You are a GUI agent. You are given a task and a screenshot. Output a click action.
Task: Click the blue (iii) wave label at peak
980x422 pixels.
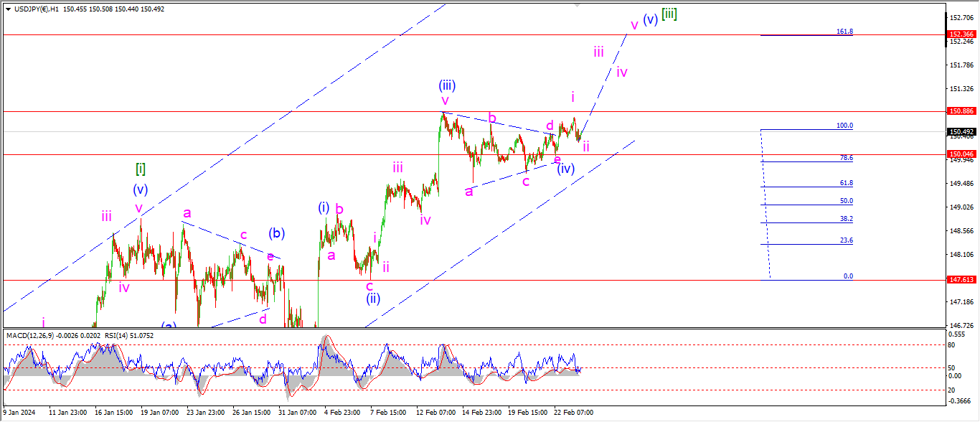446,85
